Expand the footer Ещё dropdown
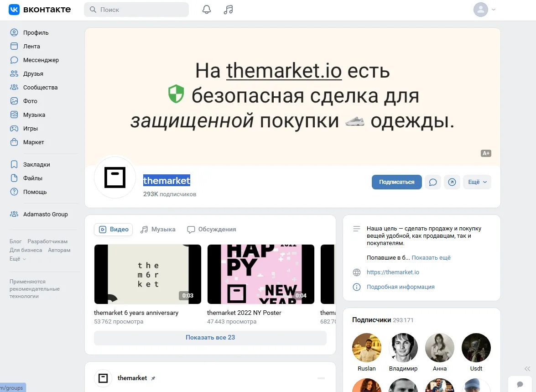This screenshot has height=392, width=536. point(18,259)
